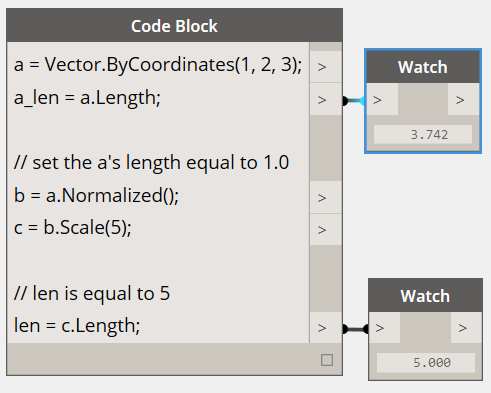Select the Code Block node title bar
491x393 pixels.
tap(174, 25)
